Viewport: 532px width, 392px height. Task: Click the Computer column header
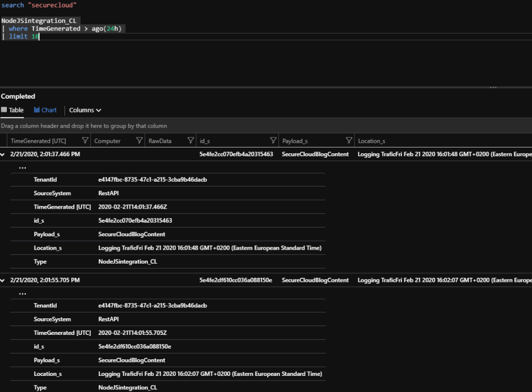coord(107,141)
